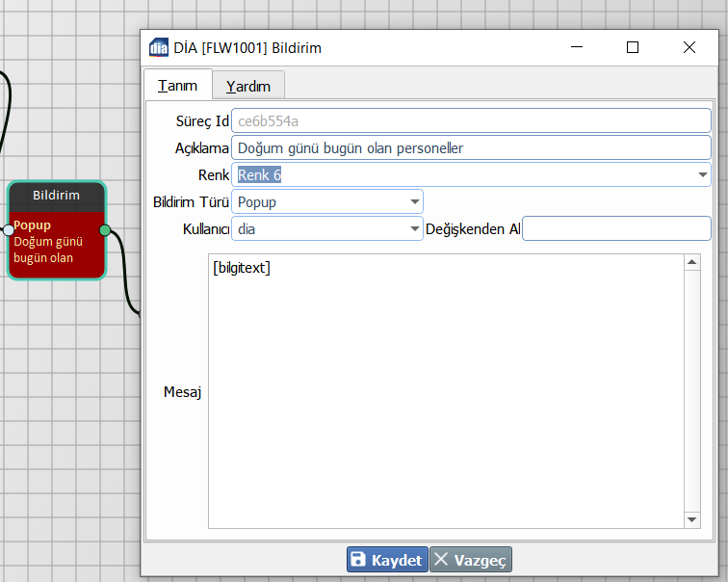Click the X icon on Vazgeç button

441,560
